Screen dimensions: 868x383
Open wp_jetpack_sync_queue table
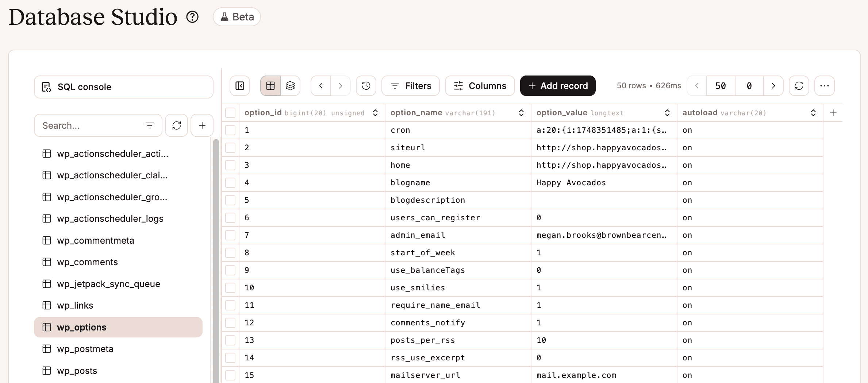(x=118, y=284)
